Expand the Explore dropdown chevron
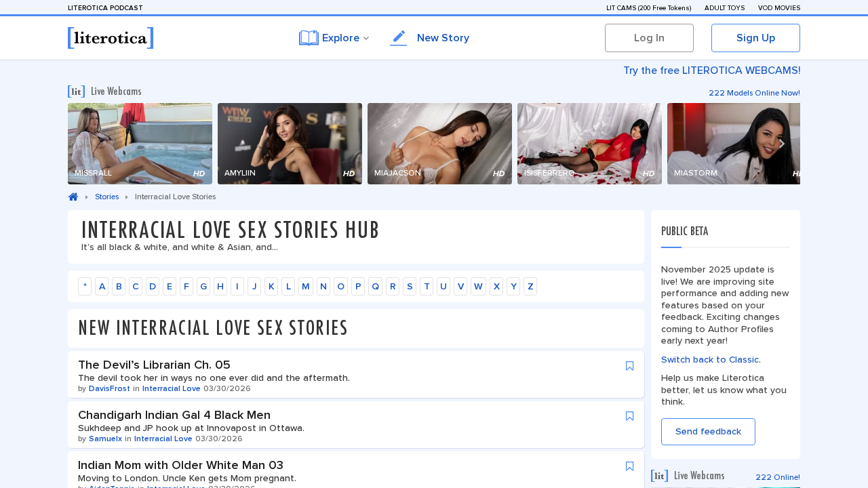Image resolution: width=868 pixels, height=488 pixels. 366,38
